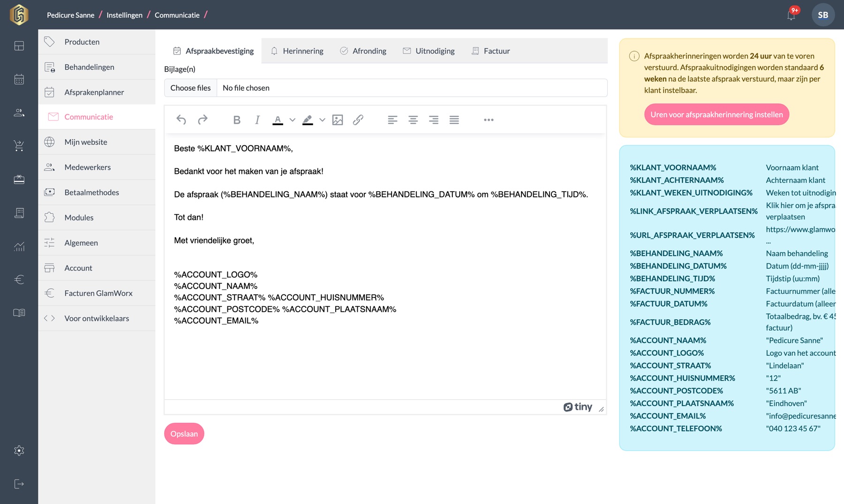Screen dimensions: 844x504
Task: Click the logout icon at the bottom of the left rail
Action: (x=19, y=484)
